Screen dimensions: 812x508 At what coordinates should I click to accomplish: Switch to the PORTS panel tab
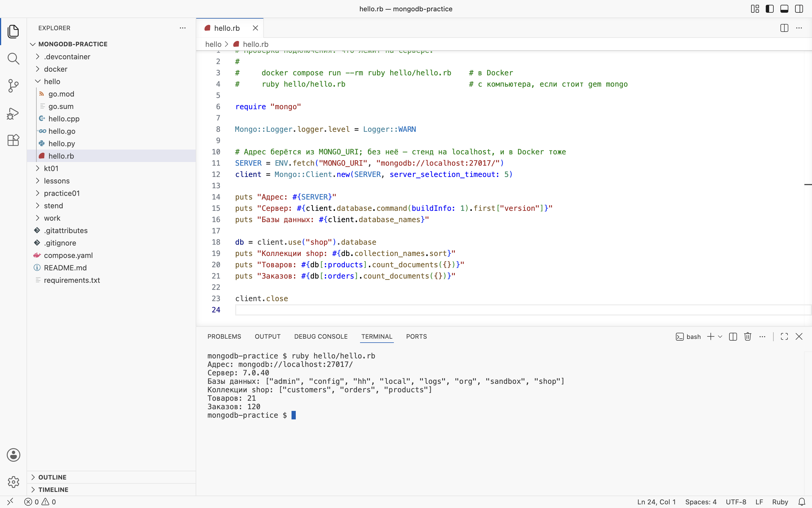pos(416,337)
